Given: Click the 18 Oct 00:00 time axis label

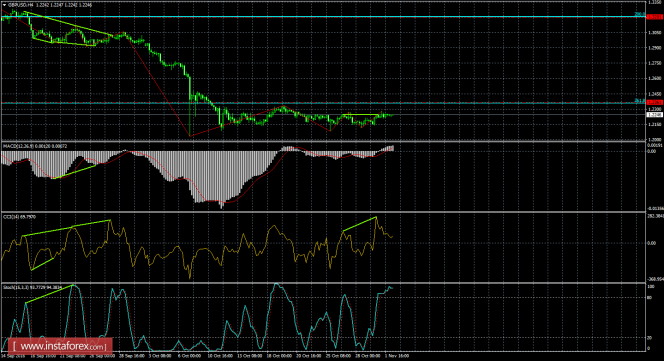Looking at the screenshot, I should point(278,356).
